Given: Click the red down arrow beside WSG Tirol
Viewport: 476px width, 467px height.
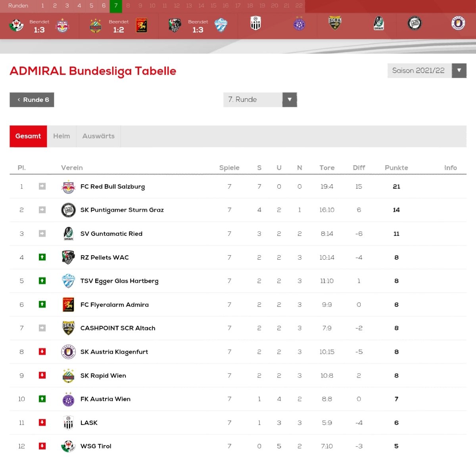Looking at the screenshot, I should tap(42, 446).
